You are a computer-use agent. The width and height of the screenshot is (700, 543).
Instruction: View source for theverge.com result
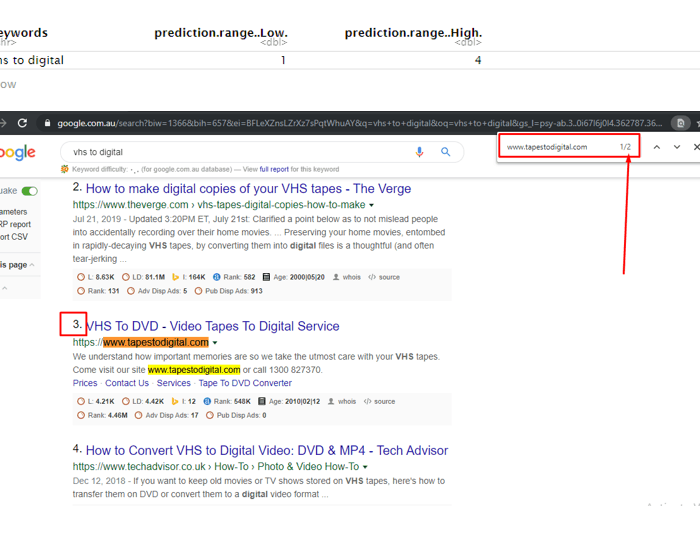pyautogui.click(x=384, y=277)
